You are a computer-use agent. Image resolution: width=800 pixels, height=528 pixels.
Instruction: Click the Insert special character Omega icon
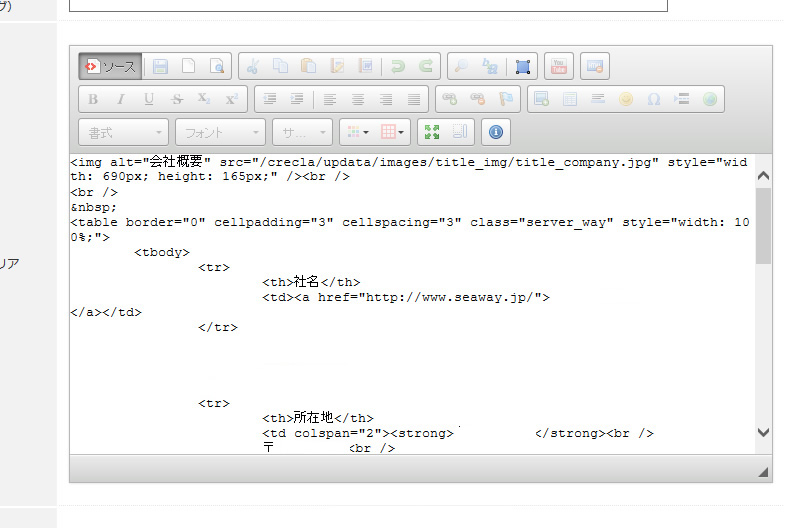(x=654, y=99)
